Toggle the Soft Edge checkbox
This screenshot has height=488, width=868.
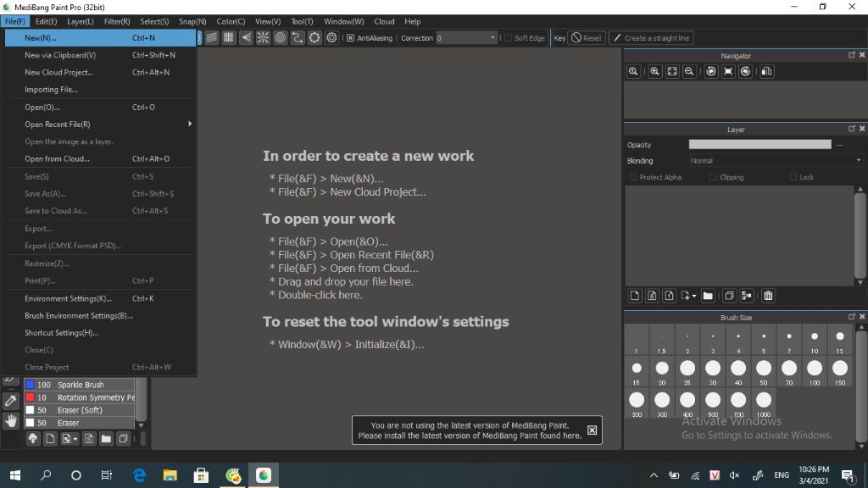tap(509, 38)
